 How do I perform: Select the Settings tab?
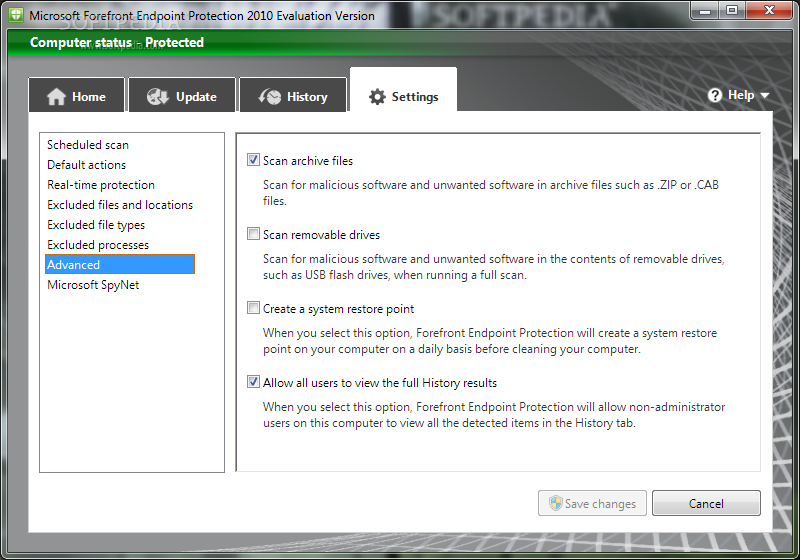pos(403,90)
